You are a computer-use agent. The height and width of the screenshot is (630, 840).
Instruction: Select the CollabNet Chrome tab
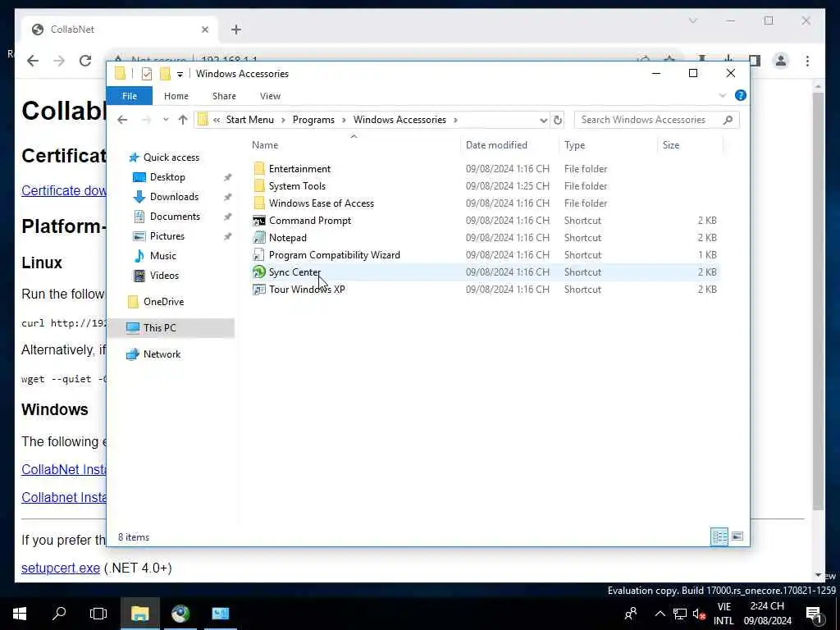click(120, 30)
